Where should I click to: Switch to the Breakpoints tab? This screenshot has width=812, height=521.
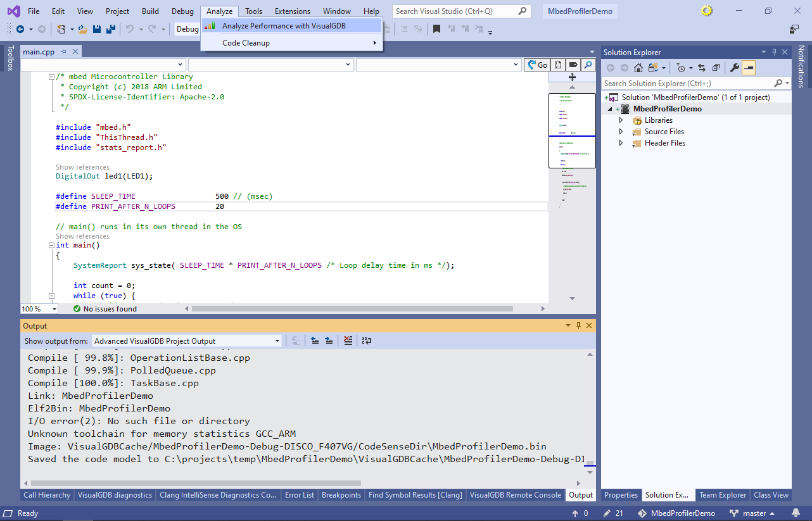(341, 495)
